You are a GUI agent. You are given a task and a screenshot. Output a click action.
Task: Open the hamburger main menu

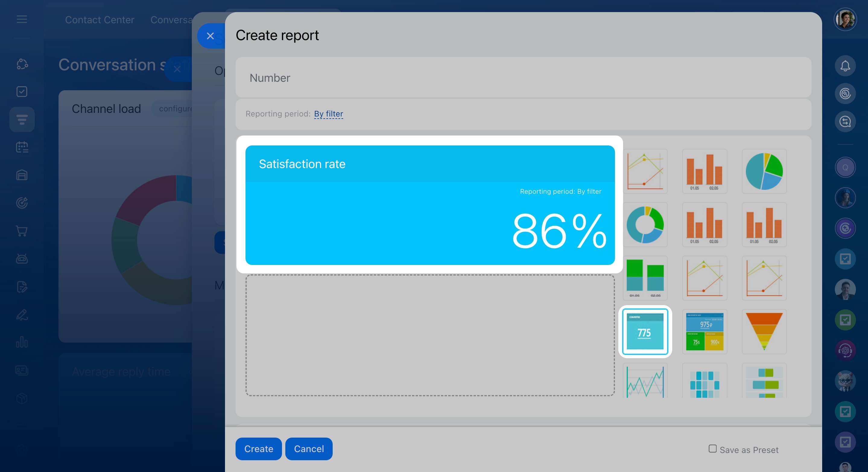point(22,19)
